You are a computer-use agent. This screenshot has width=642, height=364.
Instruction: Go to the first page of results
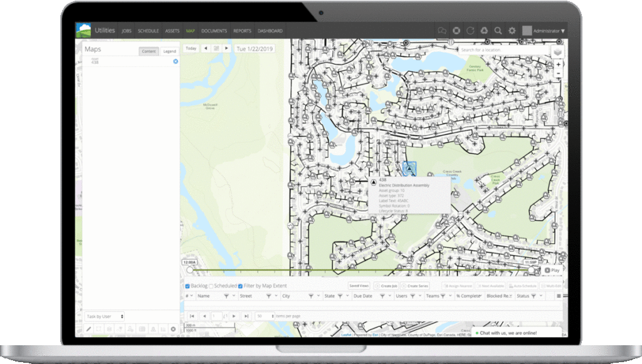192,316
